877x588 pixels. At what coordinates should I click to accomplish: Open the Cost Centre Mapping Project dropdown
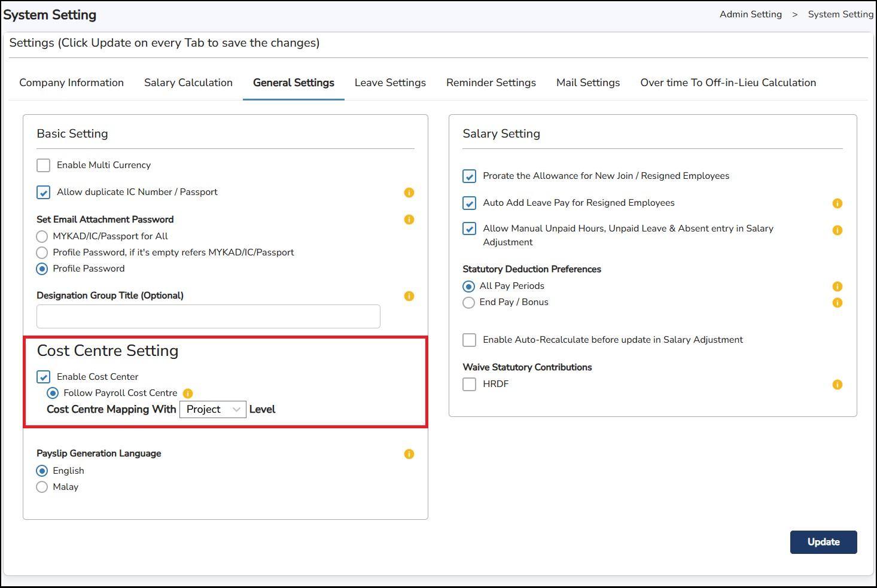pos(213,410)
